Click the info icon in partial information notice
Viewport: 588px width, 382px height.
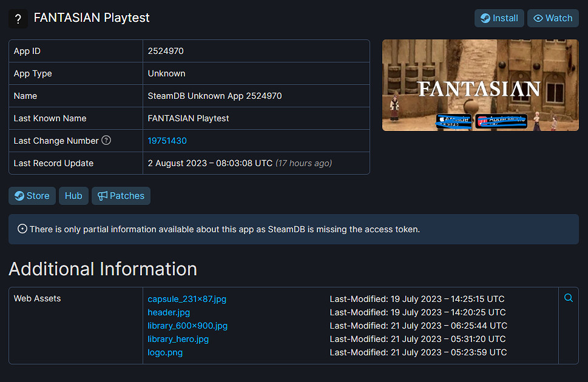(22, 229)
